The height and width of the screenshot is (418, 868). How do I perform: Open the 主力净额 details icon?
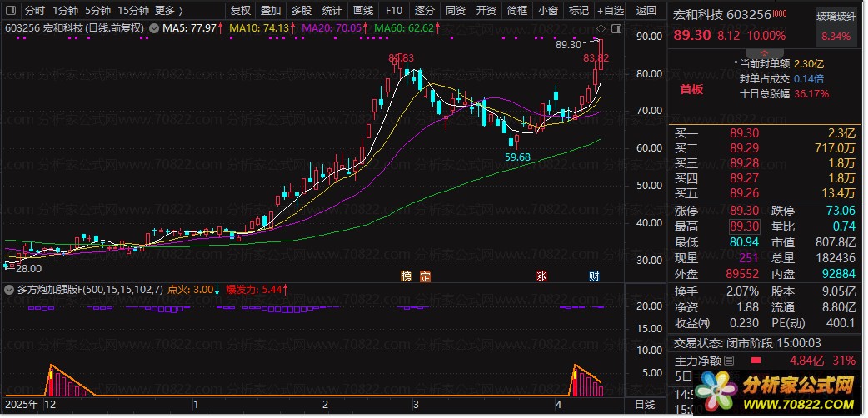point(729,361)
